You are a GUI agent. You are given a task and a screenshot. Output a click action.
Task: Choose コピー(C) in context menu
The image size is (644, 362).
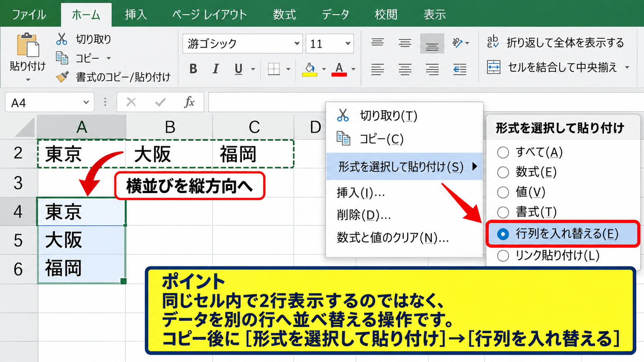point(404,138)
